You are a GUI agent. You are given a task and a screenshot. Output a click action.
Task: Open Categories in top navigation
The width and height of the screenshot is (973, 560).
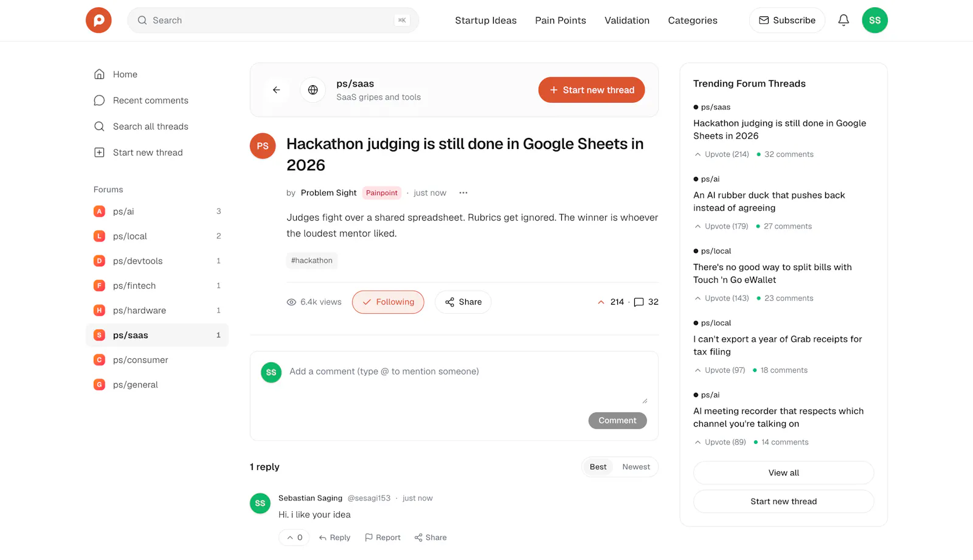(693, 20)
